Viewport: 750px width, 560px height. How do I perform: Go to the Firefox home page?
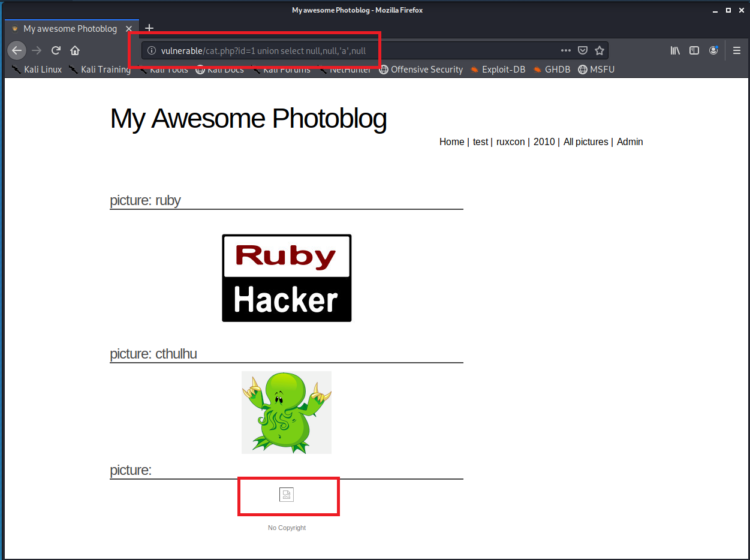pos(75,50)
